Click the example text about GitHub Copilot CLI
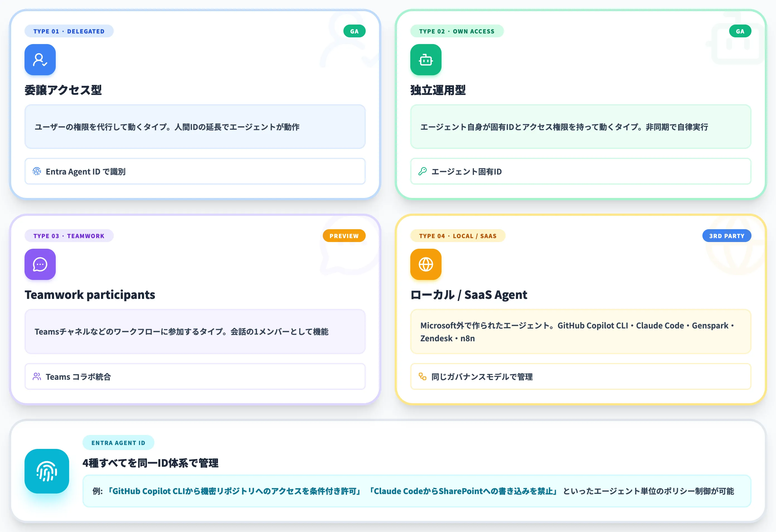Image resolution: width=776 pixels, height=532 pixels. click(x=235, y=491)
